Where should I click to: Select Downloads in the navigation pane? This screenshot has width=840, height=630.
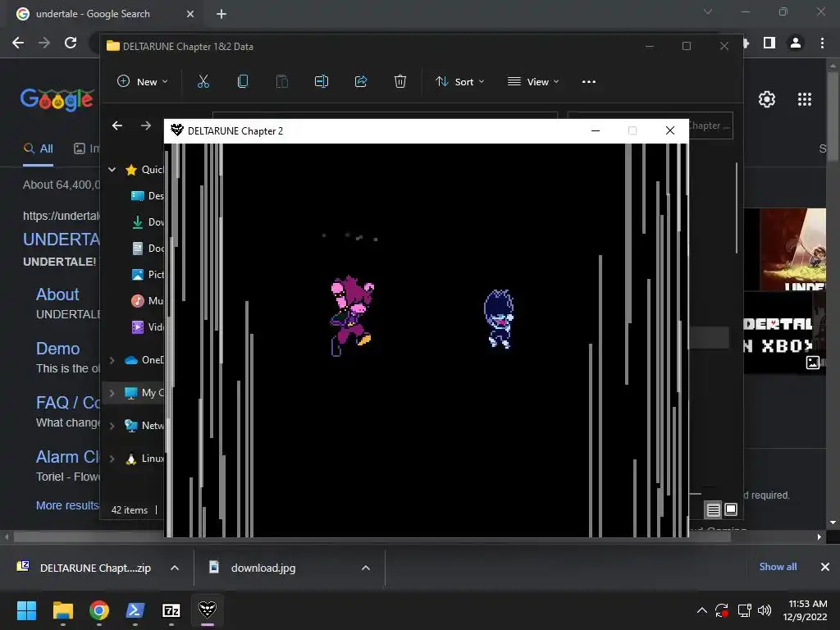pos(148,221)
